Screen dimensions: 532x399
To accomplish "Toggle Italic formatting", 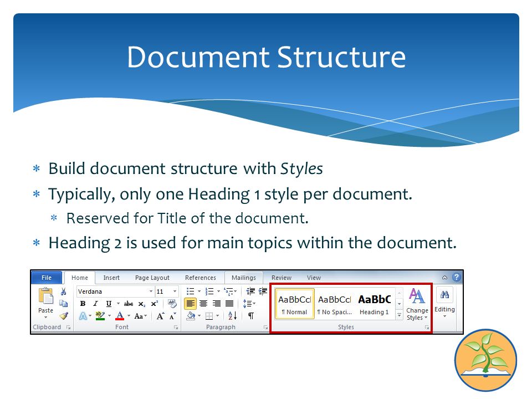I will tap(96, 304).
